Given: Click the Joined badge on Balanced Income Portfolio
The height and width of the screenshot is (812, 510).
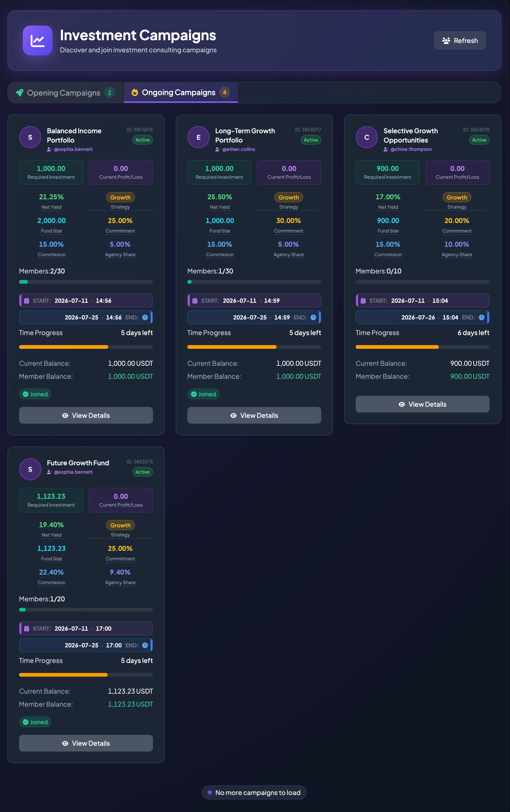Looking at the screenshot, I should pyautogui.click(x=35, y=394).
